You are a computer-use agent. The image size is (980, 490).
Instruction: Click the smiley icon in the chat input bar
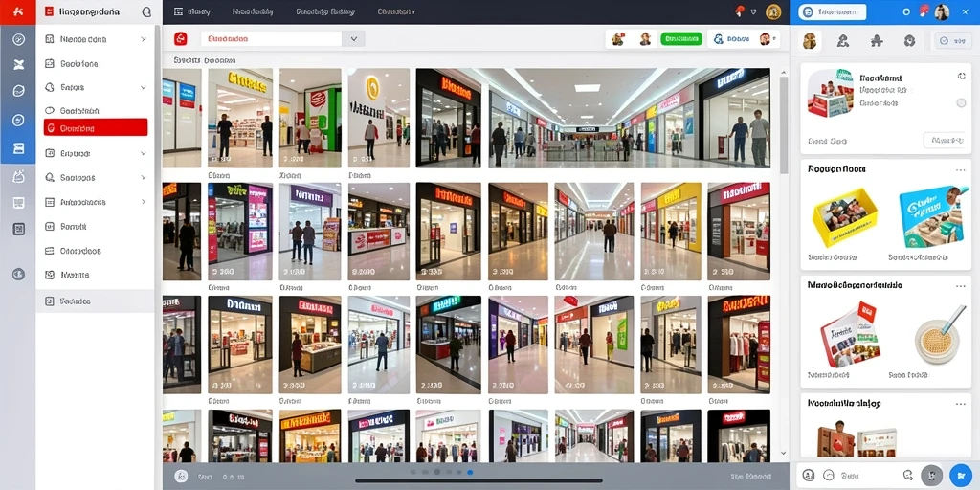(829, 475)
